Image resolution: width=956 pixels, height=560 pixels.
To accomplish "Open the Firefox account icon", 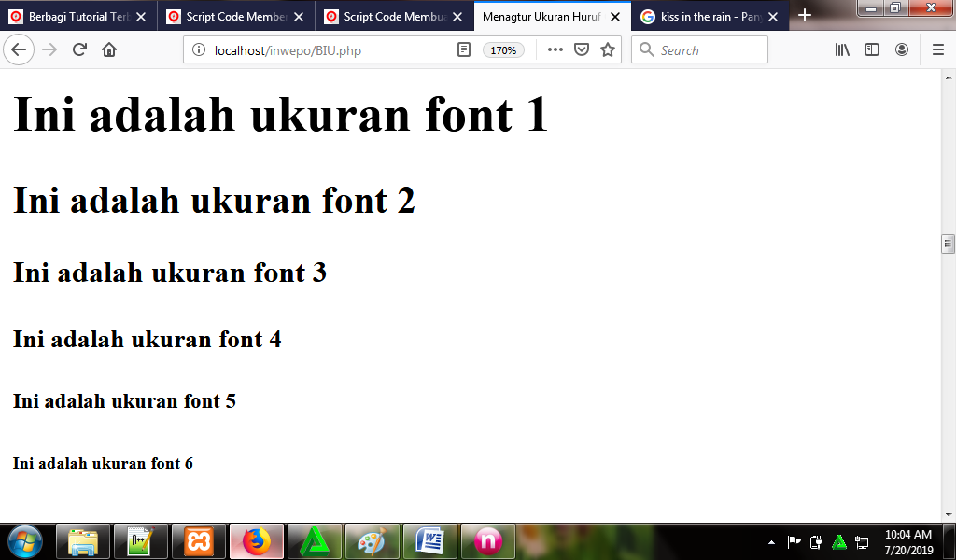I will [x=902, y=49].
